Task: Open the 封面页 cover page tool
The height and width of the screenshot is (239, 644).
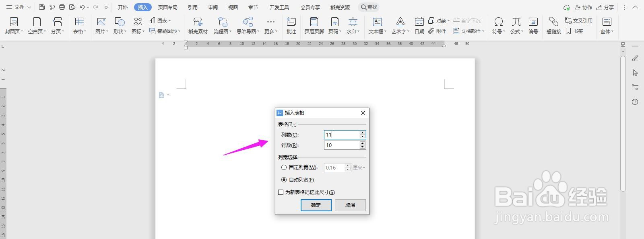Action: tap(14, 26)
